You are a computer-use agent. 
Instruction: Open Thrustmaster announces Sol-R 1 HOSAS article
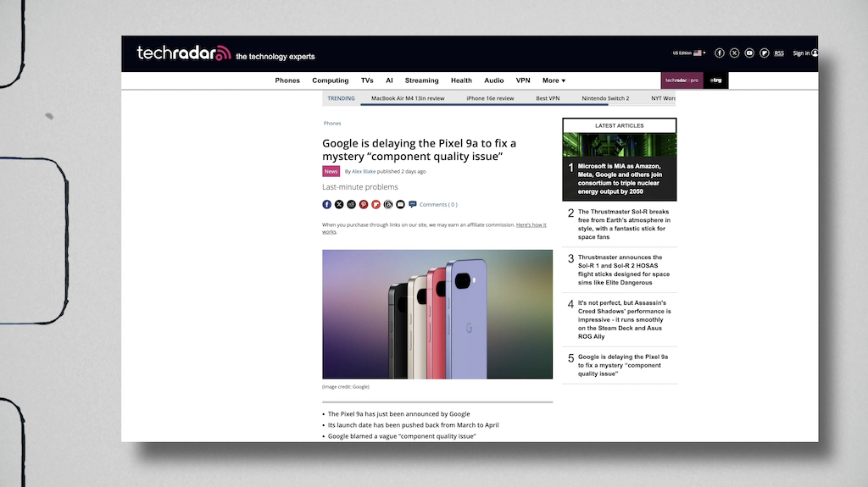624,270
